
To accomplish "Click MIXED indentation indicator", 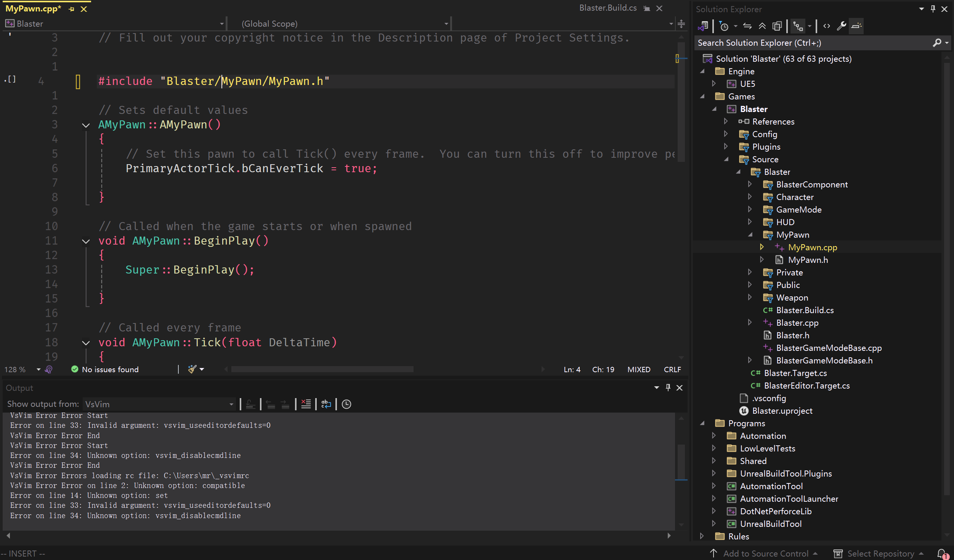I will coord(639,370).
